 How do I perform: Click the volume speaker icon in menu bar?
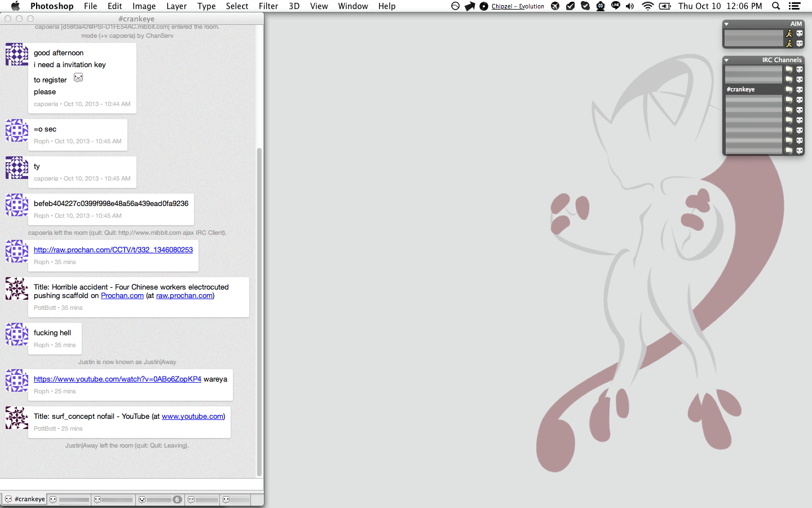point(630,6)
